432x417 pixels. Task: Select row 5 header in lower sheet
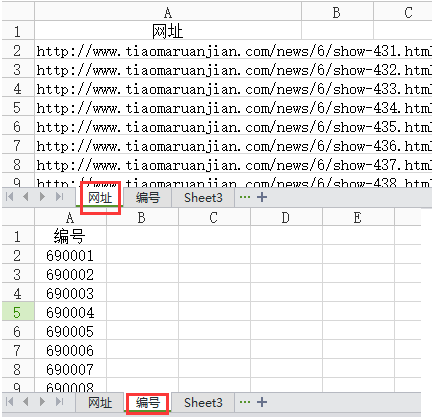point(18,313)
